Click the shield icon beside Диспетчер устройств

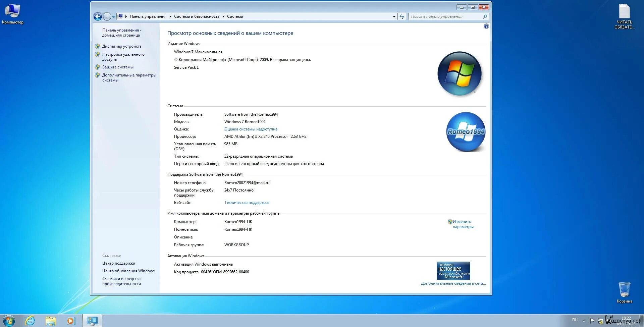point(97,46)
